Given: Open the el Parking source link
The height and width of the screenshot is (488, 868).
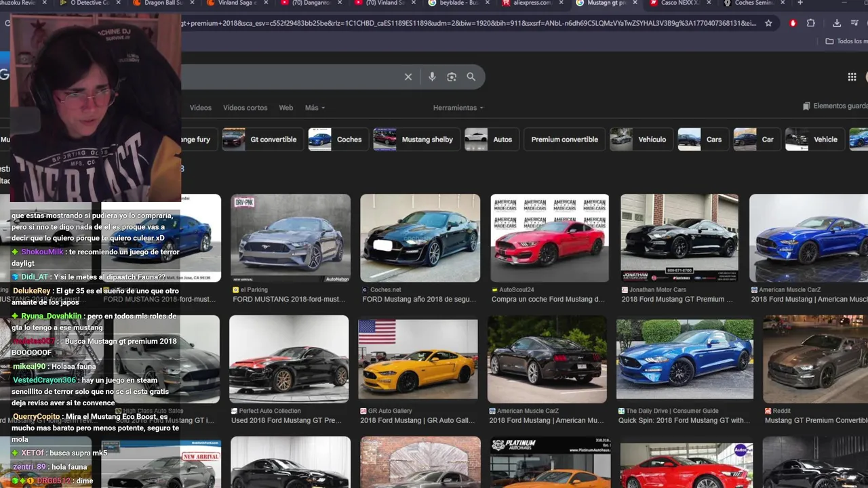Looking at the screenshot, I should click(x=250, y=289).
